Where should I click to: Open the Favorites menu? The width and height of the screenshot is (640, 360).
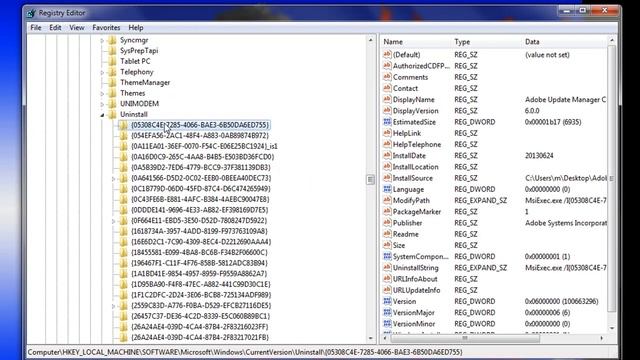[106, 28]
